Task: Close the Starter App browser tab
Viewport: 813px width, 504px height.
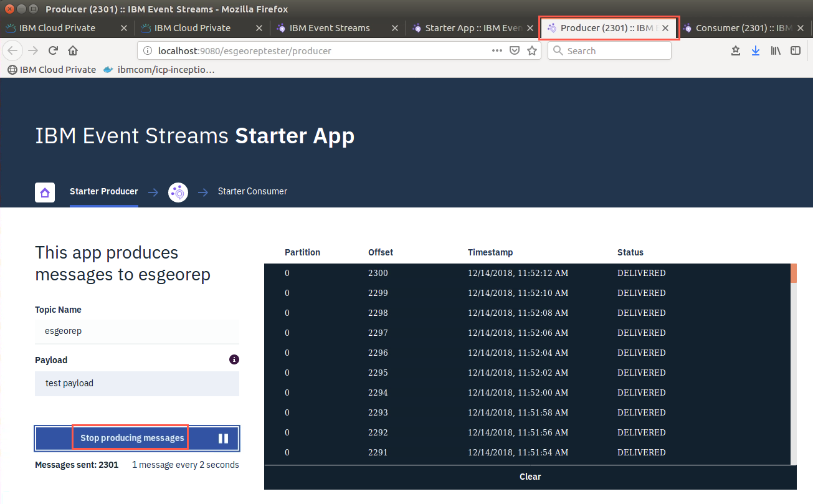Action: 530,28
